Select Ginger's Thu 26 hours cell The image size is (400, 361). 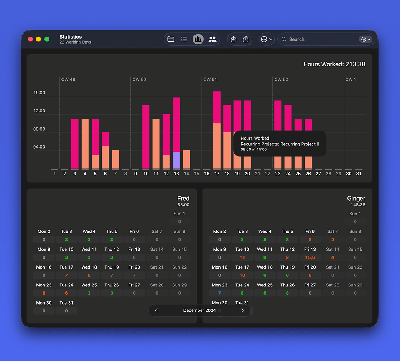pos(287,293)
